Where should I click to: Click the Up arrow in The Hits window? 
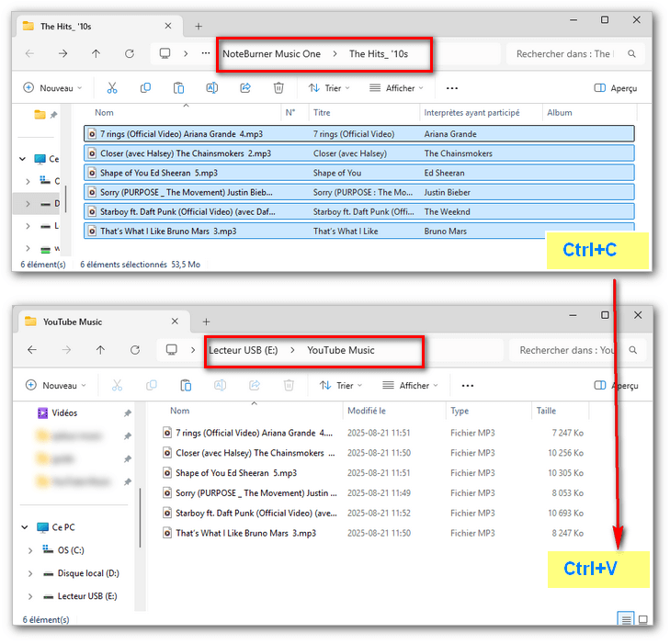pos(97,54)
